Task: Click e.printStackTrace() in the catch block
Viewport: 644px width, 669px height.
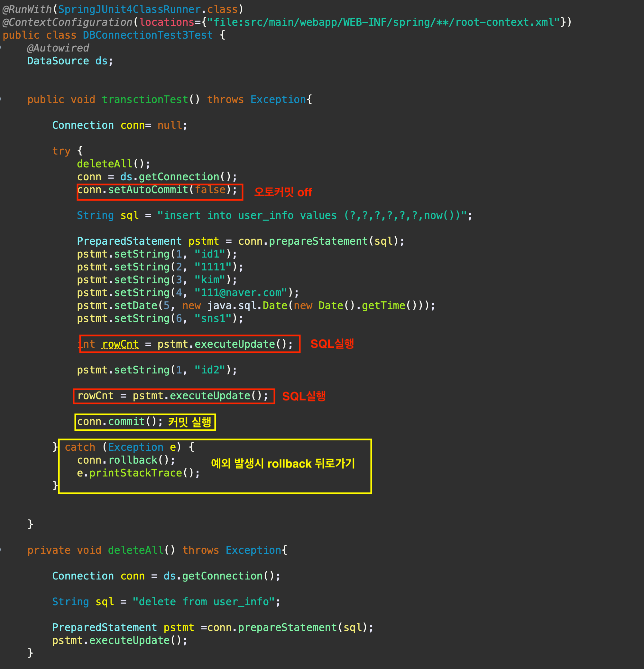Action: (138, 473)
